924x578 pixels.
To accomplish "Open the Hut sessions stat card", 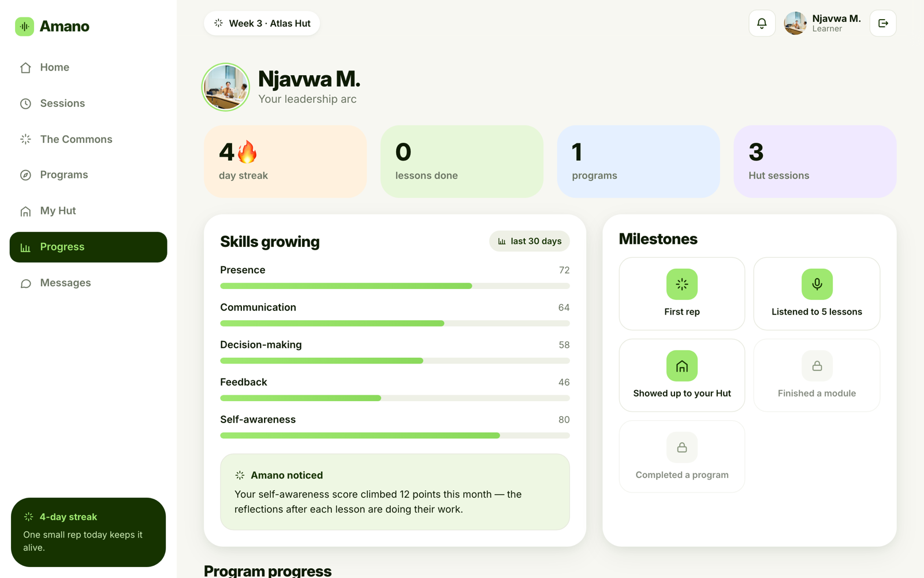I will point(815,162).
